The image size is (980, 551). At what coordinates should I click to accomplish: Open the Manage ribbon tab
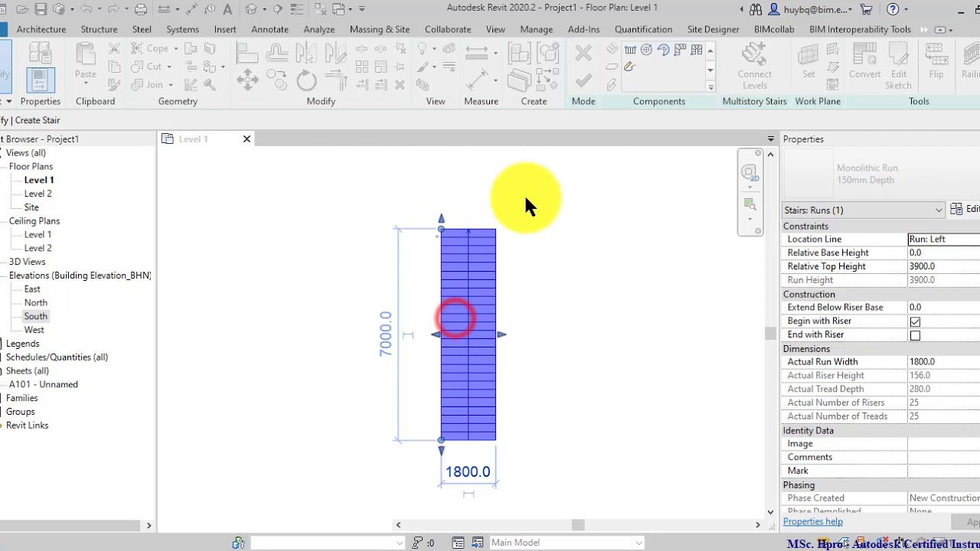536,29
